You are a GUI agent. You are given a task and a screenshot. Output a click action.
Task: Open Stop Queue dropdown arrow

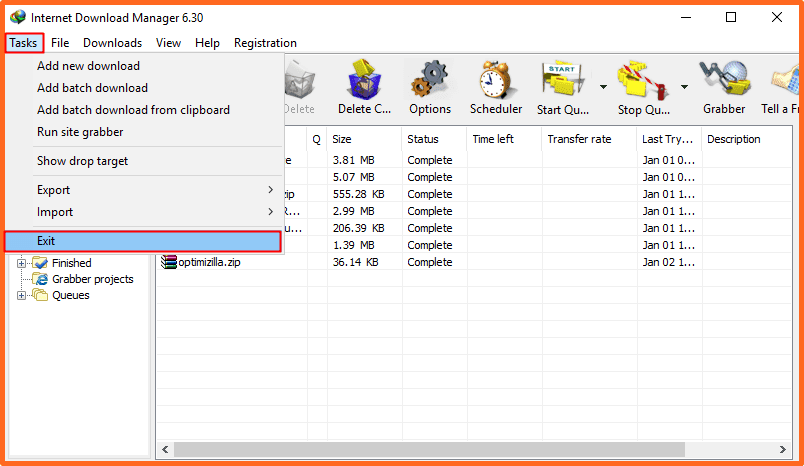pos(684,87)
